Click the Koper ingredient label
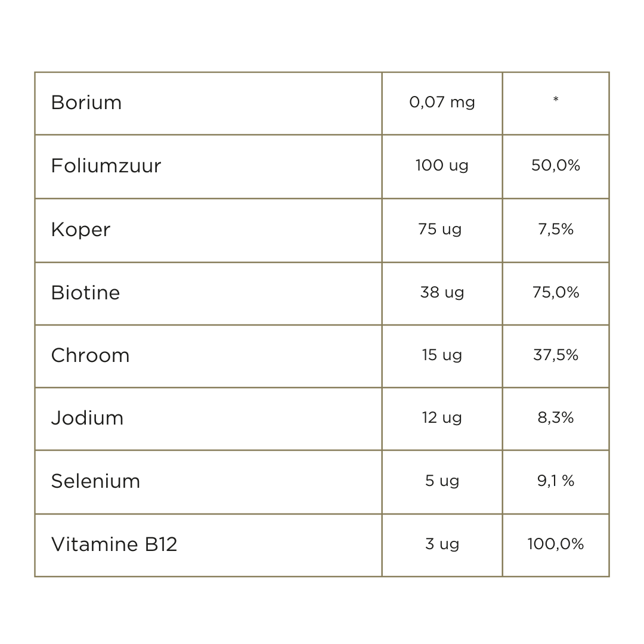The width and height of the screenshot is (644, 644). (81, 230)
